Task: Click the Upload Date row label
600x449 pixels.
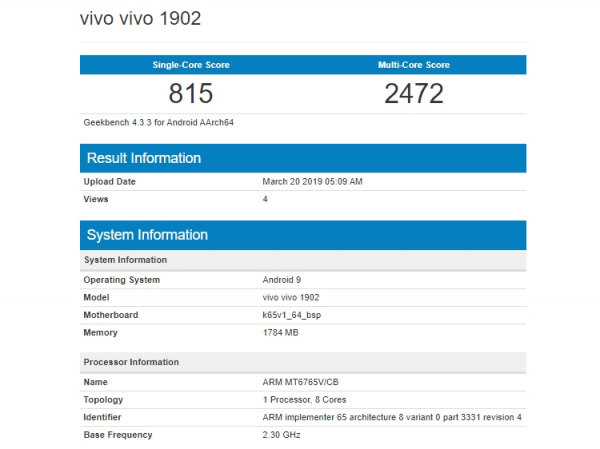Action: [x=110, y=182]
